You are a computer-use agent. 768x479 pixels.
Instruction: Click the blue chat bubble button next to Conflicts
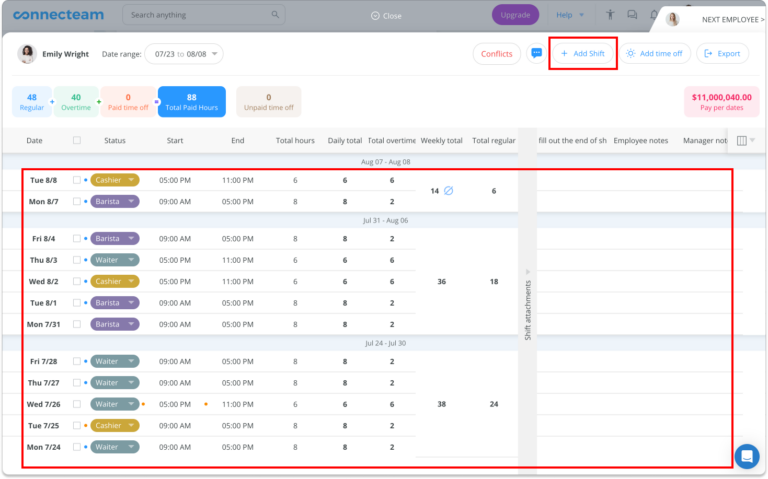pyautogui.click(x=537, y=53)
